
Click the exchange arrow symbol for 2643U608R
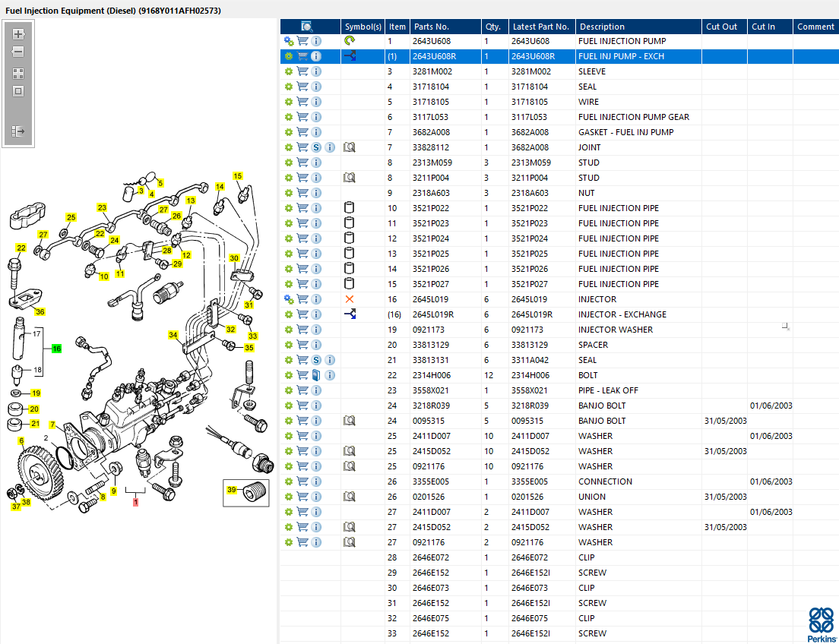click(350, 55)
